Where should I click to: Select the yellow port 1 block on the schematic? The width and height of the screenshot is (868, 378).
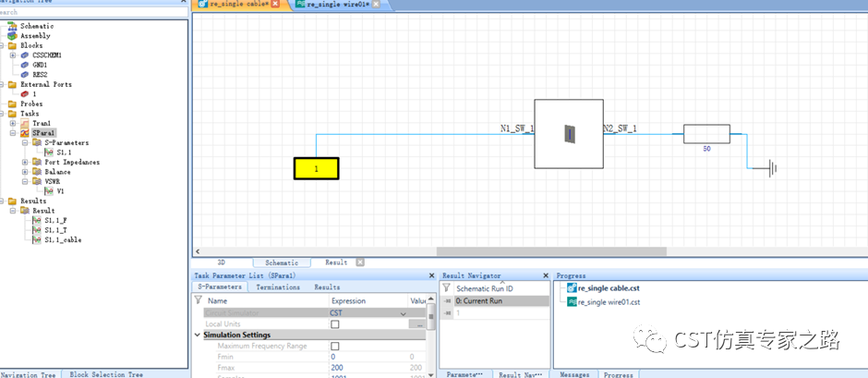click(316, 169)
